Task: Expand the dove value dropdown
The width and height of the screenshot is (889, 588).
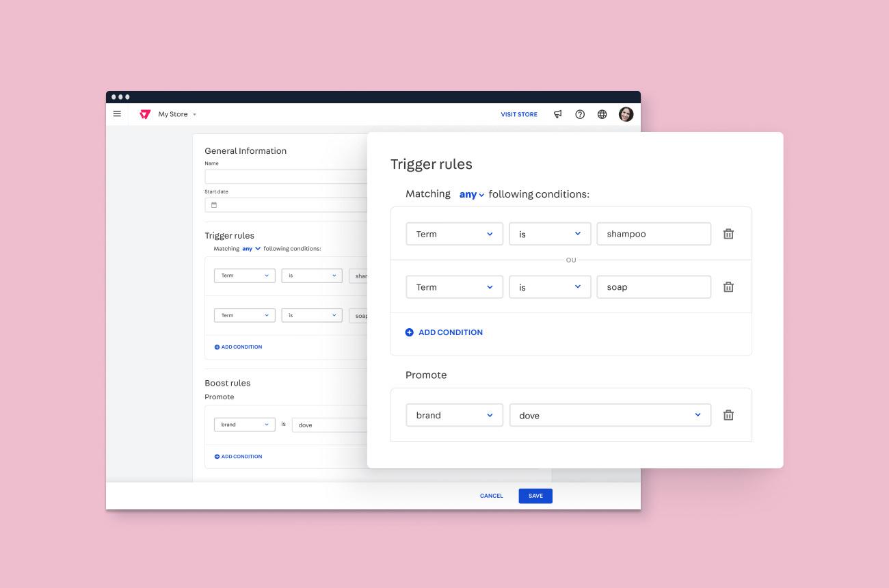Action: pyautogui.click(x=610, y=415)
